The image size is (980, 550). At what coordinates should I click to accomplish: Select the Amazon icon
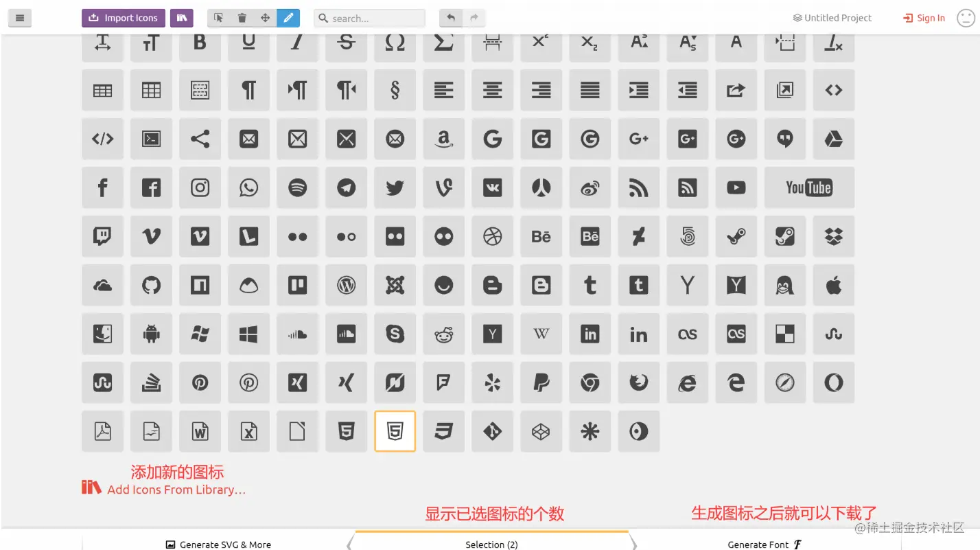[444, 139]
